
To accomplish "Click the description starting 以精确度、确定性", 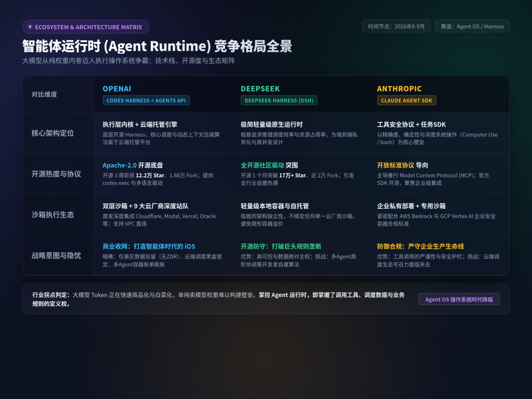I will 437,138.
